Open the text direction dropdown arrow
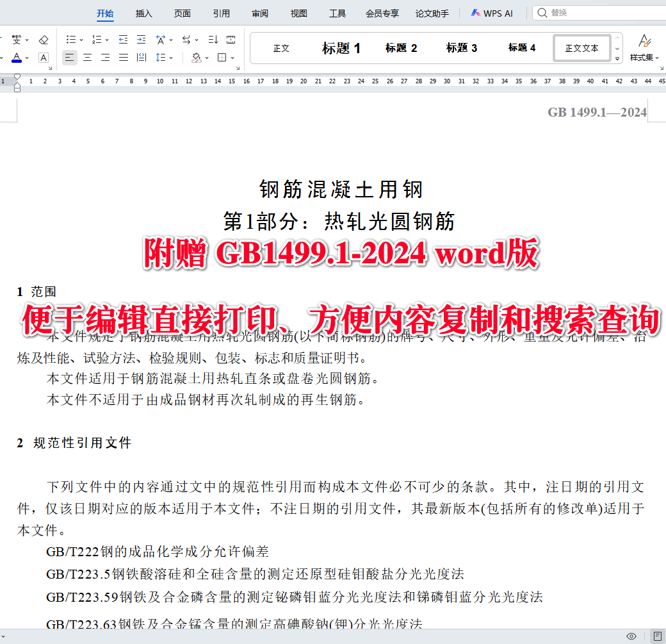 [197, 40]
